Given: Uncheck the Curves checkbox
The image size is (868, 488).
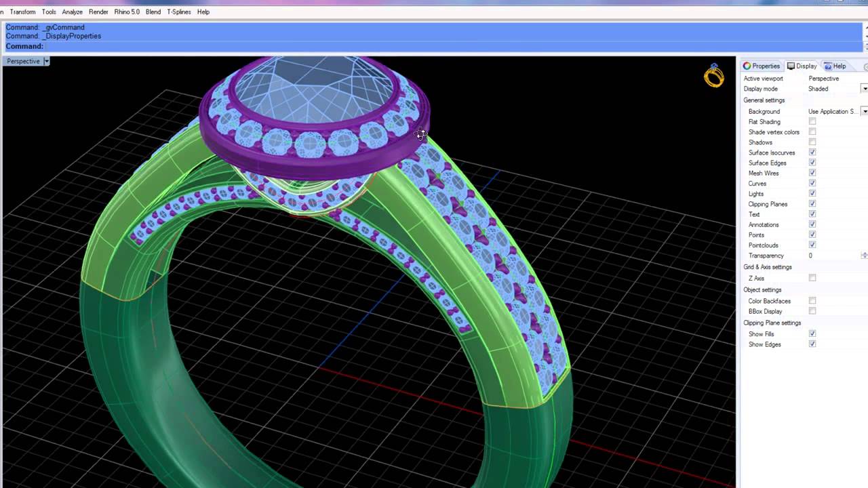Looking at the screenshot, I should pyautogui.click(x=812, y=183).
